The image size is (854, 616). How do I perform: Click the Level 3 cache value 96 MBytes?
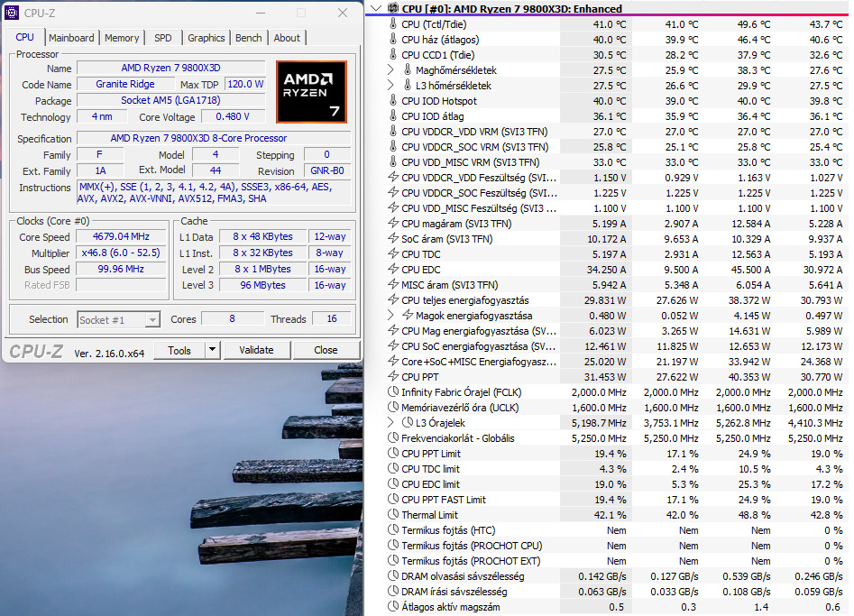(x=263, y=285)
